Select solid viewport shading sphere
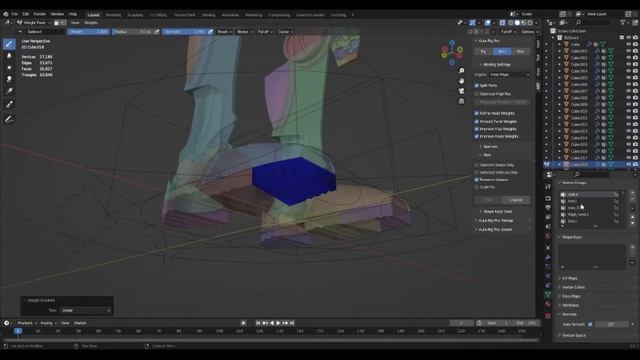Viewport: 640px width, 360px height. tap(517, 23)
